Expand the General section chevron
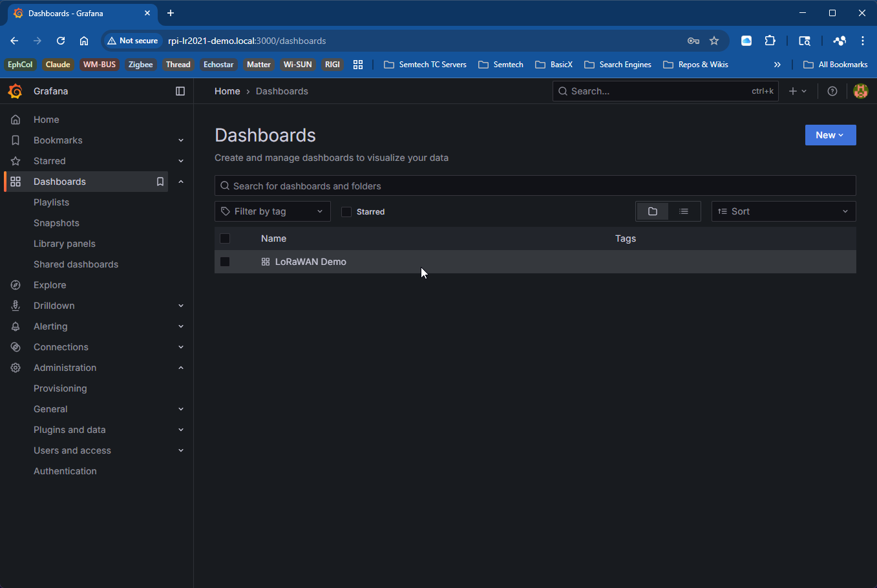This screenshot has height=588, width=877. [x=181, y=409]
